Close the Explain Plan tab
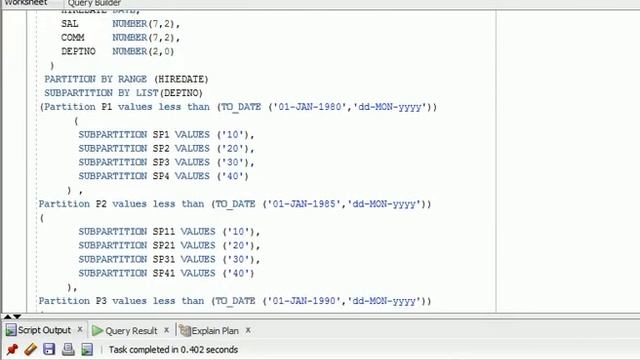 click(248, 330)
